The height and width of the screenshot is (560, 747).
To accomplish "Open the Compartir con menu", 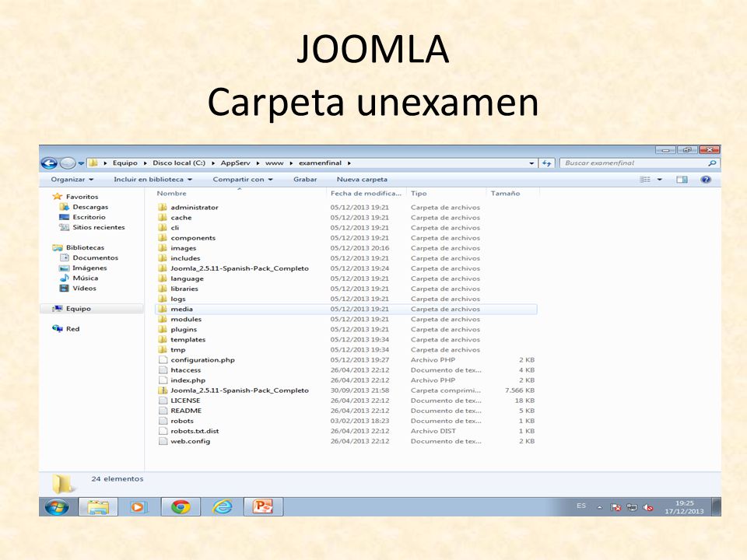I will point(243,180).
